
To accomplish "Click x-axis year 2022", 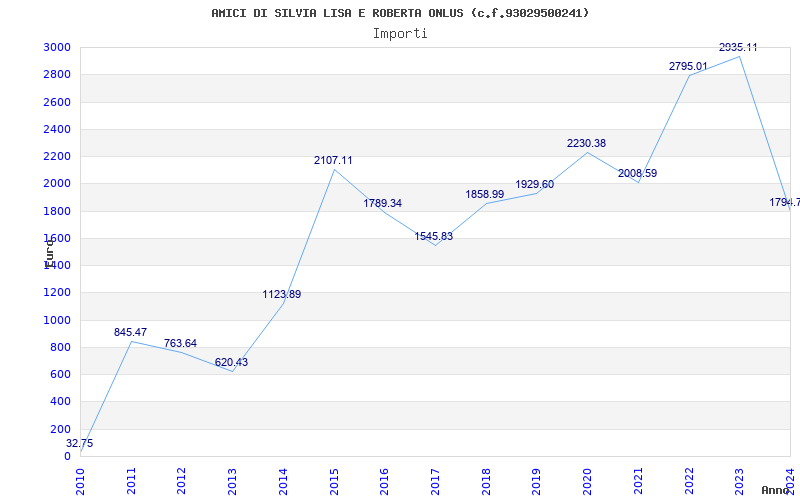I will pyautogui.click(x=689, y=481).
